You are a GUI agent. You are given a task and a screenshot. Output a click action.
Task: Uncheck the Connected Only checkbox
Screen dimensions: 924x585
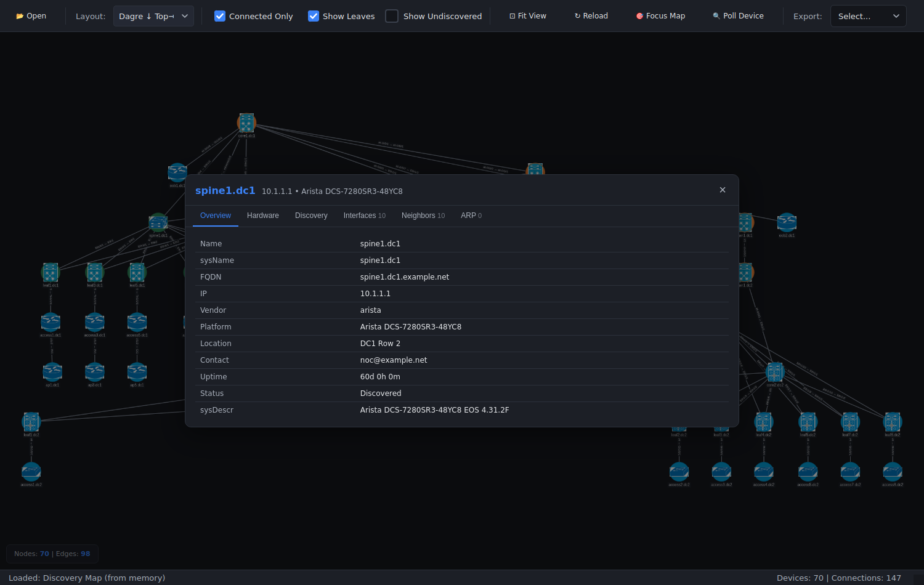coord(220,16)
